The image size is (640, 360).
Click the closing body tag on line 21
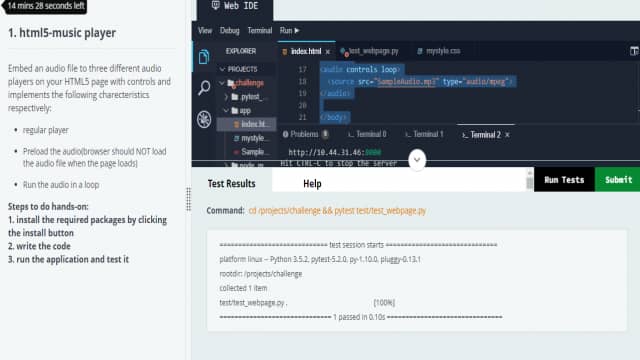[x=334, y=118]
